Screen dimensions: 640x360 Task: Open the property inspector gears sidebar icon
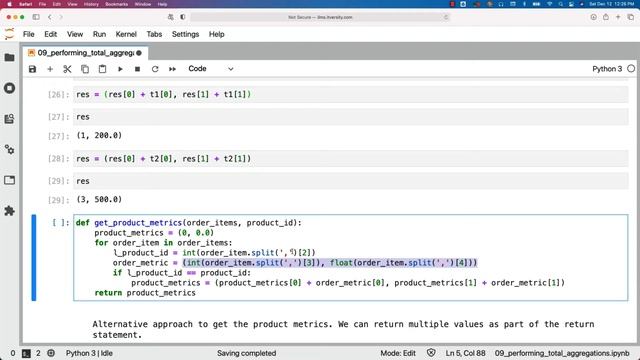pos(9,149)
